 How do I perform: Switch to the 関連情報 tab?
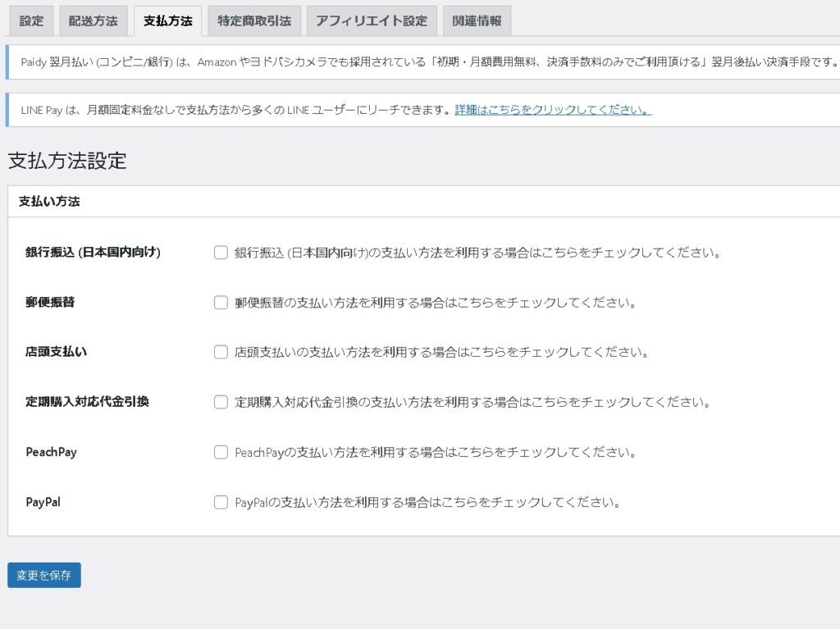pos(477,21)
